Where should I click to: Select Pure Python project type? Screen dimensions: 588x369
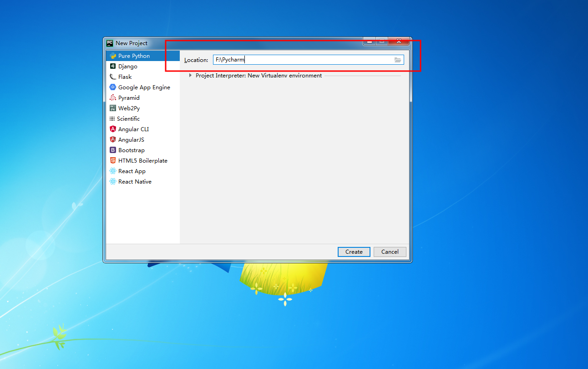coord(143,56)
